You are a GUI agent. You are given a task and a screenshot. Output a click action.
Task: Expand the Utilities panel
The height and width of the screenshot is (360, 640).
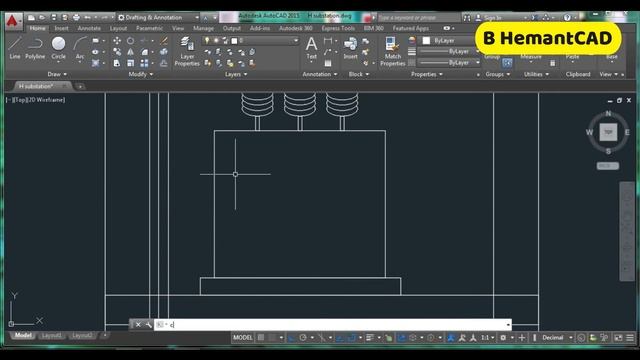tap(536, 74)
